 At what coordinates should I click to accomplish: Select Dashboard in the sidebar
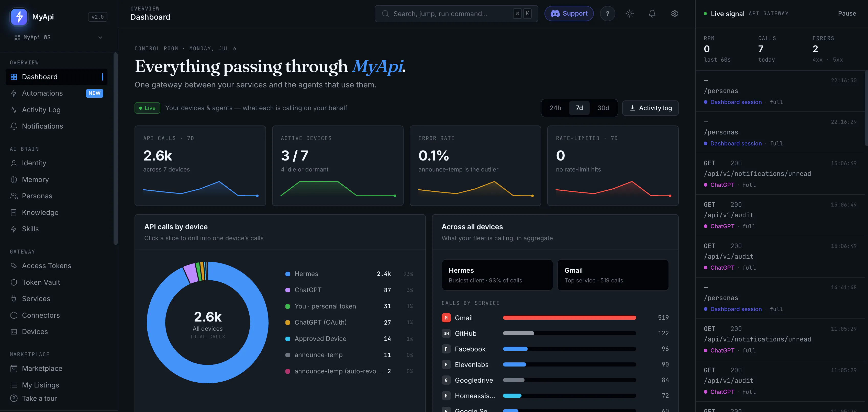click(x=57, y=77)
